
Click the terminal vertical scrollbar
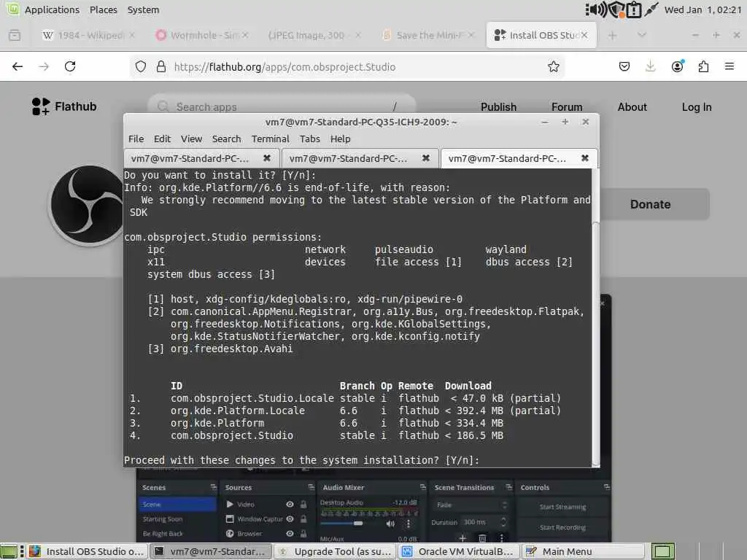tap(595, 343)
